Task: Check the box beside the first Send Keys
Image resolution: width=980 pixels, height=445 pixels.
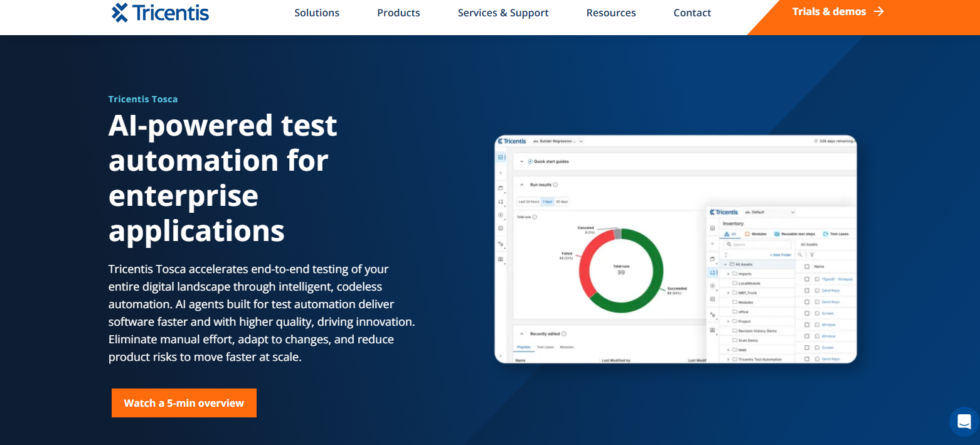Action: click(807, 291)
